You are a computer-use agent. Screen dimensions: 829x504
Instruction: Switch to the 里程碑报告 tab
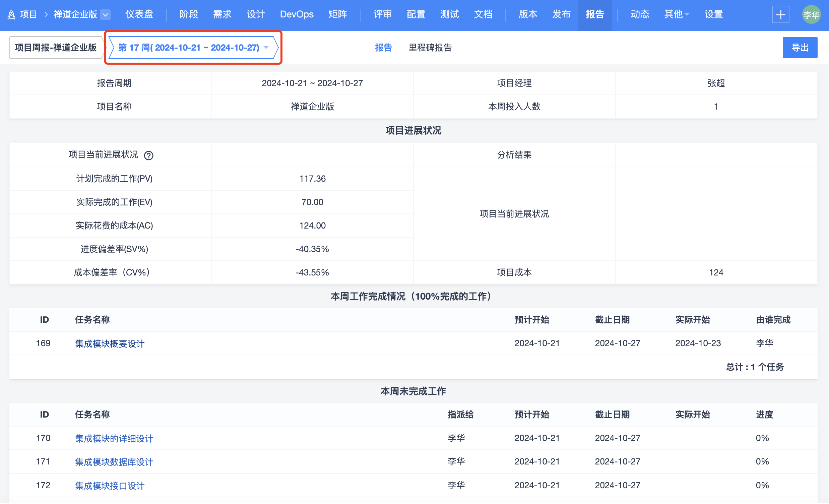(x=430, y=48)
